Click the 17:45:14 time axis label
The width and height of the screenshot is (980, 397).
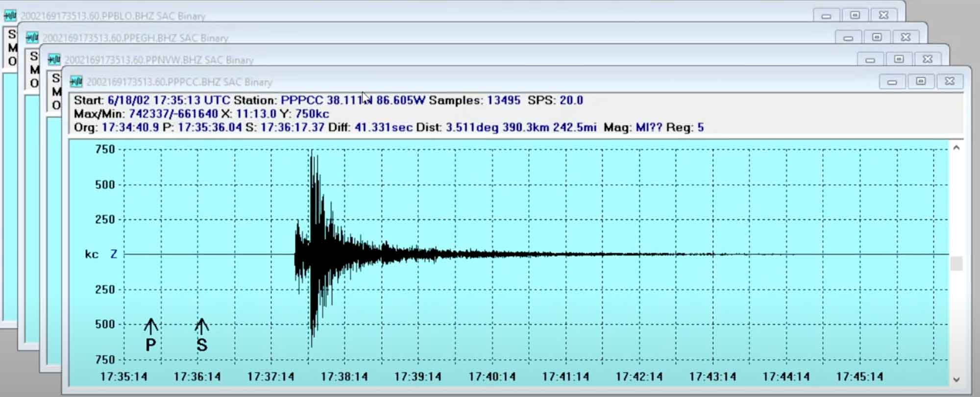point(859,376)
